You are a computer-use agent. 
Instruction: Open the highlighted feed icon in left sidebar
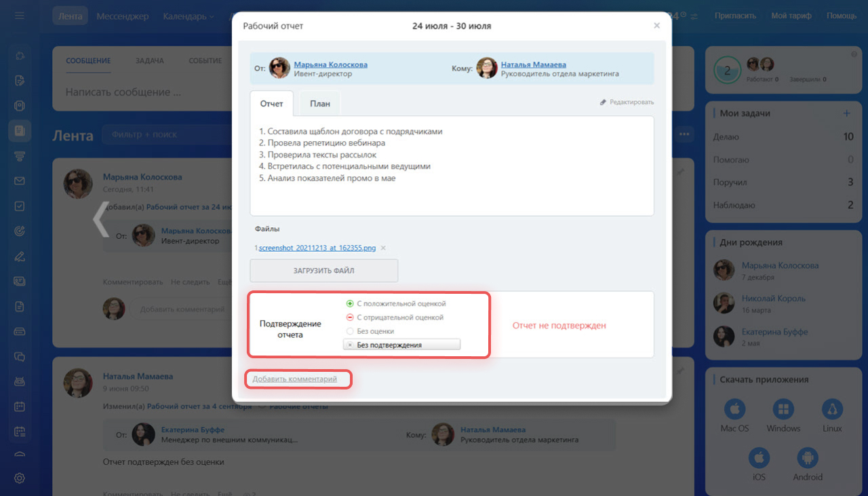[20, 130]
